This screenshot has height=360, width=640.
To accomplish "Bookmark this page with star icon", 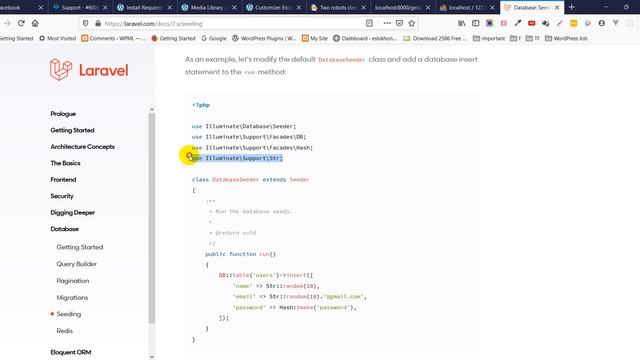I will click(x=411, y=23).
